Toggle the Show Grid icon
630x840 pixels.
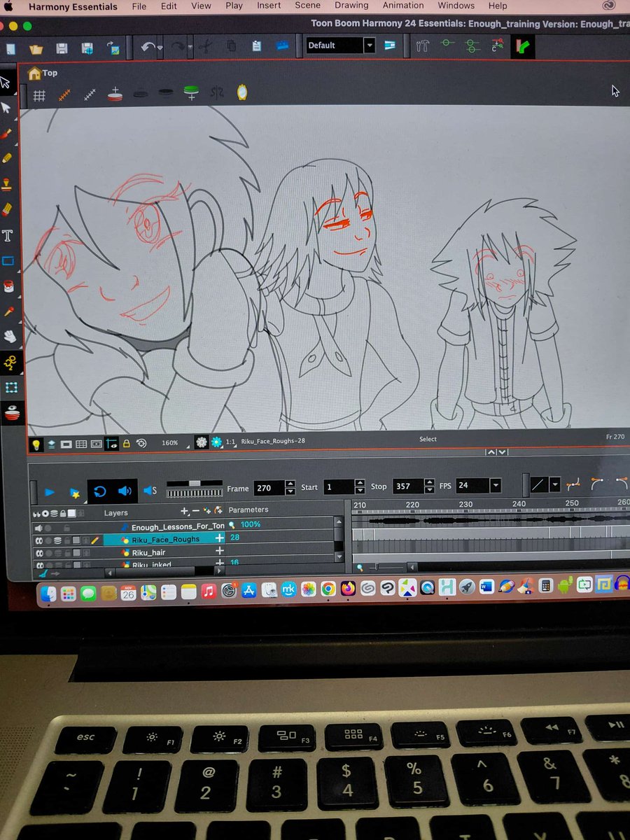pyautogui.click(x=40, y=95)
